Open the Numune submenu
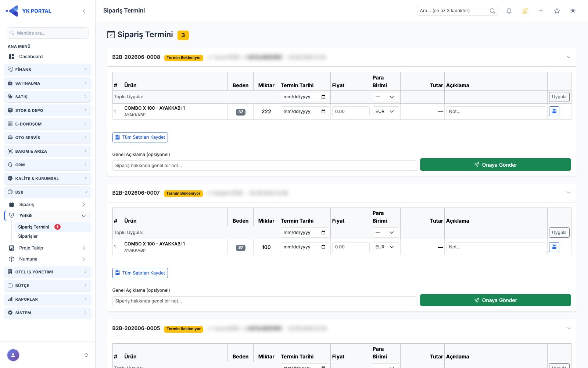 coord(48,259)
